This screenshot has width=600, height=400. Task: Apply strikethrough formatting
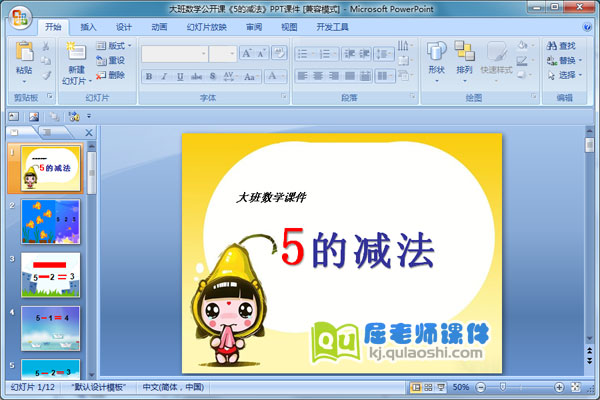click(x=196, y=77)
